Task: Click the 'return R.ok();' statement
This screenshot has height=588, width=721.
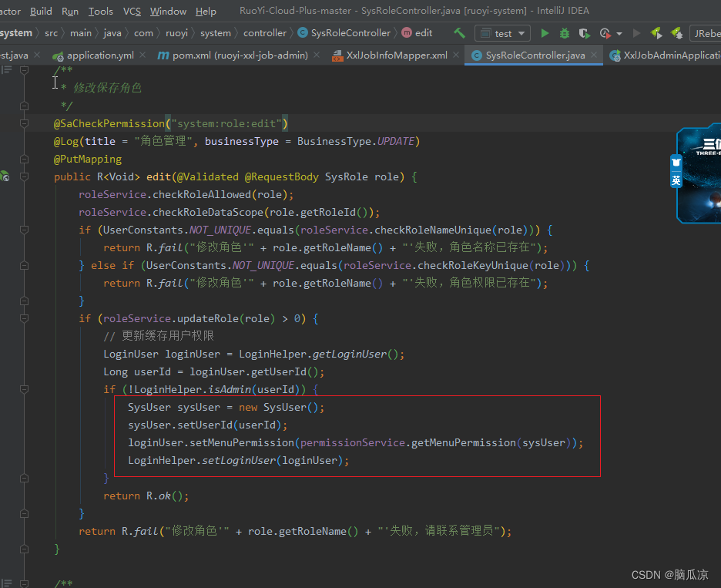Action: 146,496
